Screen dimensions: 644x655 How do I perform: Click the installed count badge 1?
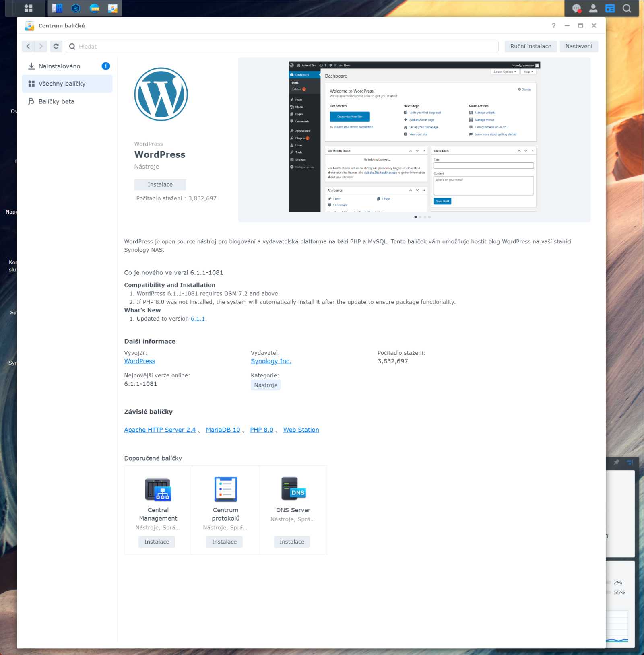pos(106,66)
